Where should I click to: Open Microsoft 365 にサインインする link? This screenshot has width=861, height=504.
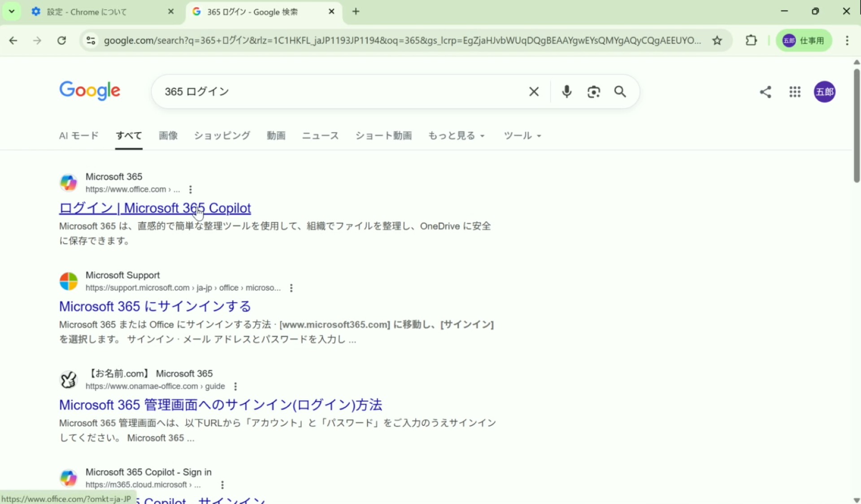(x=155, y=306)
